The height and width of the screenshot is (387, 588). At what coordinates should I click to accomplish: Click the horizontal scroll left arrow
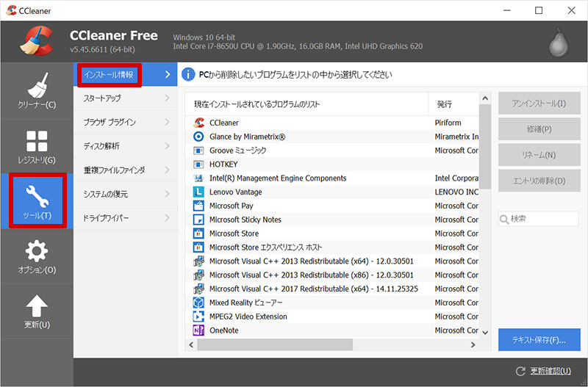click(x=191, y=344)
